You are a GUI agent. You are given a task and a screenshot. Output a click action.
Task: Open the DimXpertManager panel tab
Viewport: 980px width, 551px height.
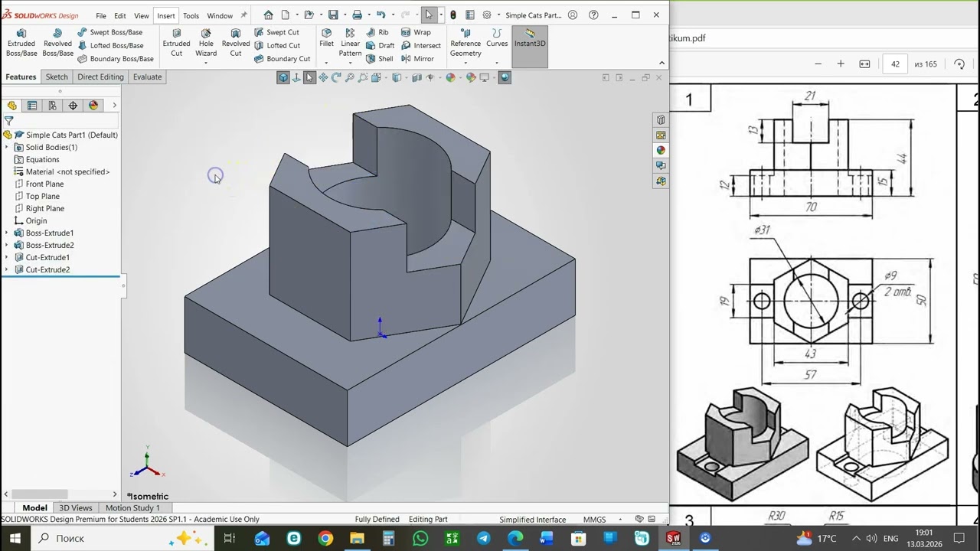pyautogui.click(x=73, y=106)
